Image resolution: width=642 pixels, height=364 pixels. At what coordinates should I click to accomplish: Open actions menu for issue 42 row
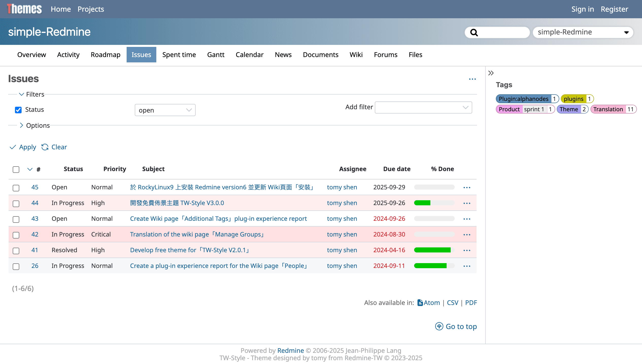467,235
